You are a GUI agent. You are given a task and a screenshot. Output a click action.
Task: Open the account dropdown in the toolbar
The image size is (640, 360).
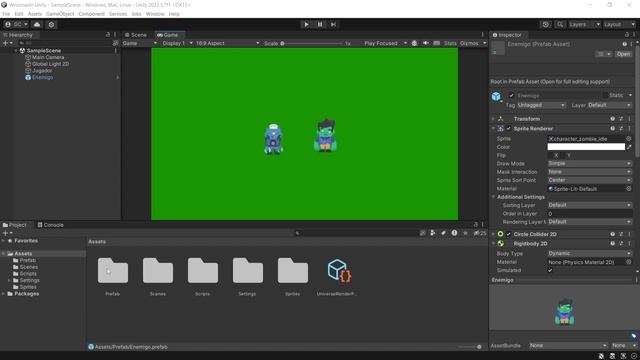[x=16, y=24]
